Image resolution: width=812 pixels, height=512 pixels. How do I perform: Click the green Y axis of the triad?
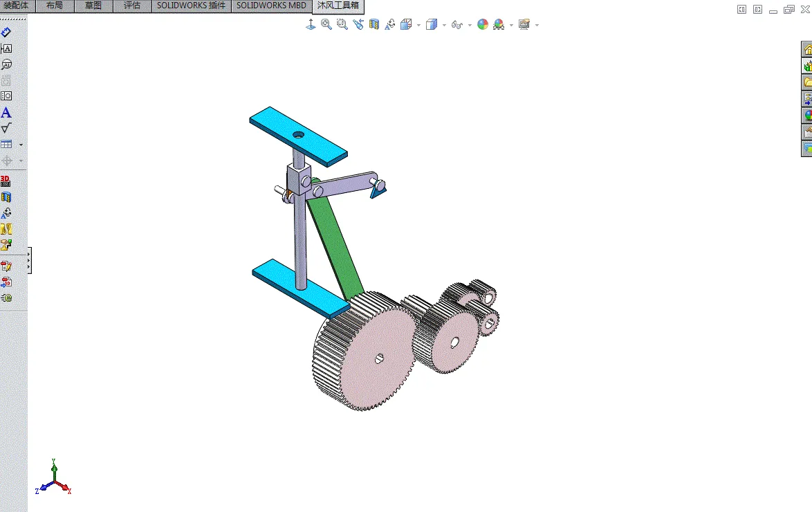click(x=54, y=470)
